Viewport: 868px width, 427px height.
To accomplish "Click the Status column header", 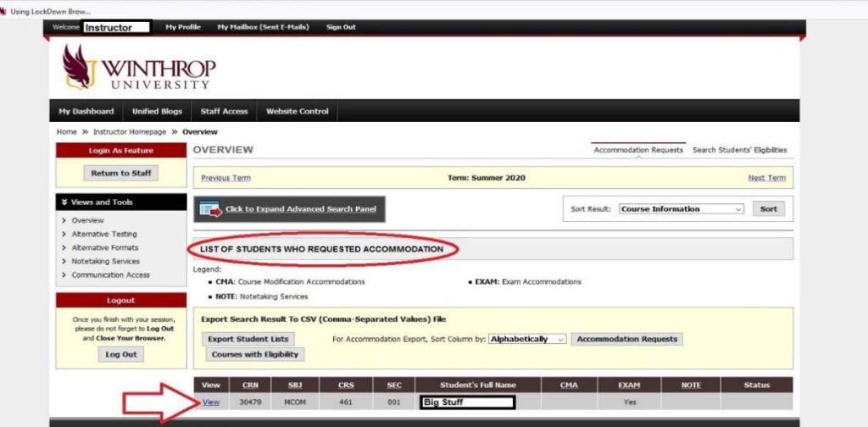I will (x=757, y=385).
